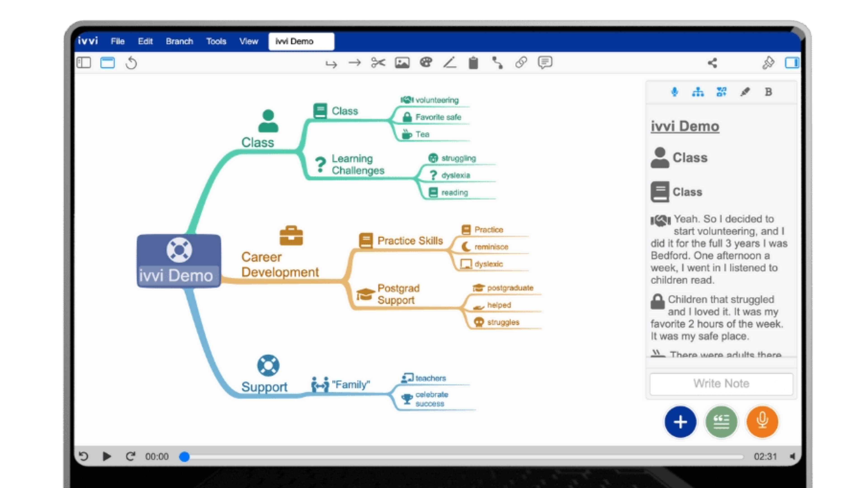Toggle bold formatting in notes panel
The image size is (868, 488).
point(768,92)
